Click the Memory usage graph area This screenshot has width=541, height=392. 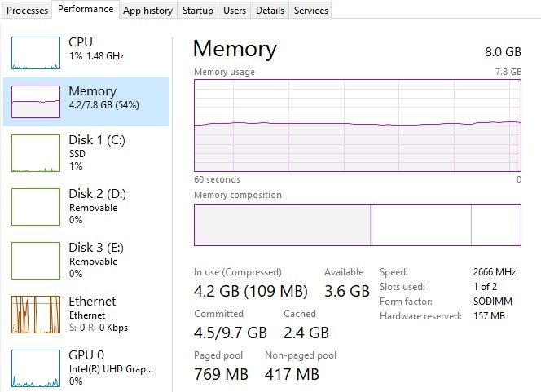[357, 126]
